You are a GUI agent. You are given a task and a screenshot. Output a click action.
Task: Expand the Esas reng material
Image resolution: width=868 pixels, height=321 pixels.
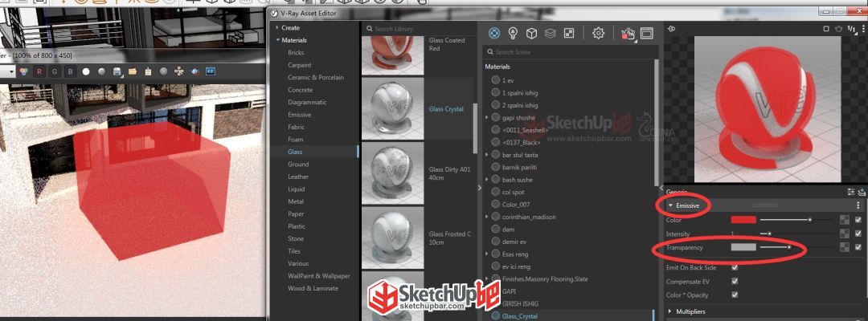[x=486, y=254]
